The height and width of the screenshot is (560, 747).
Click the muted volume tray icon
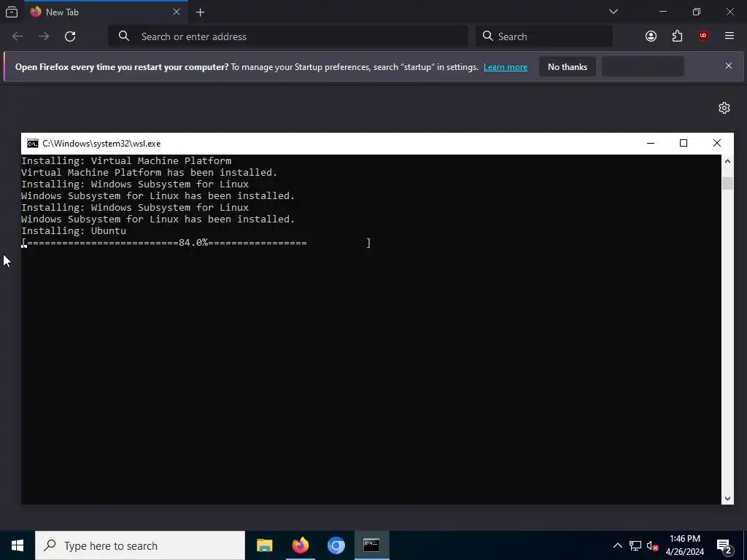click(x=653, y=546)
